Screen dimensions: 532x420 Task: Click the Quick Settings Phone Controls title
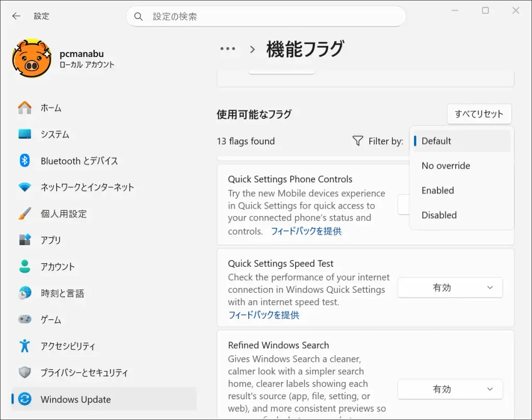[290, 179]
